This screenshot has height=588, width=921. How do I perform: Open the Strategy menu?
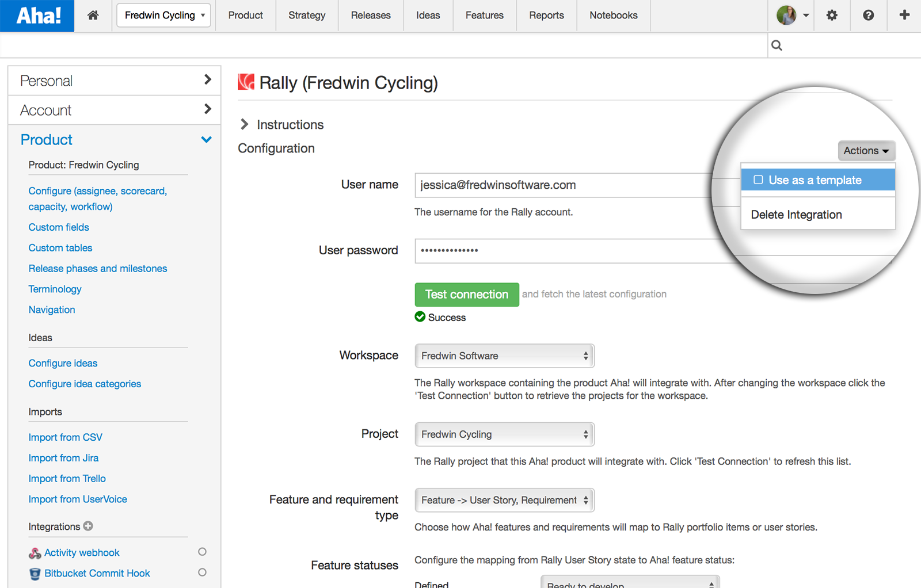[307, 16]
